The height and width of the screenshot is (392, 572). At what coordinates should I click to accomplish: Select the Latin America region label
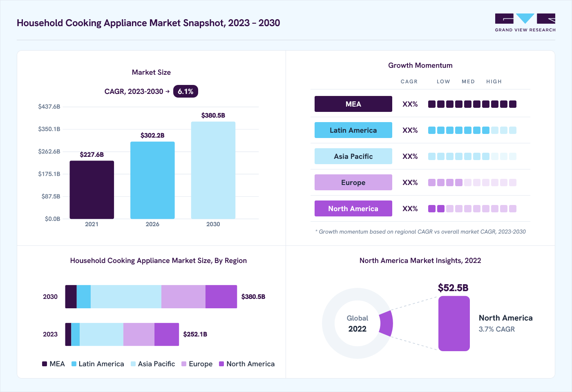pyautogui.click(x=353, y=130)
